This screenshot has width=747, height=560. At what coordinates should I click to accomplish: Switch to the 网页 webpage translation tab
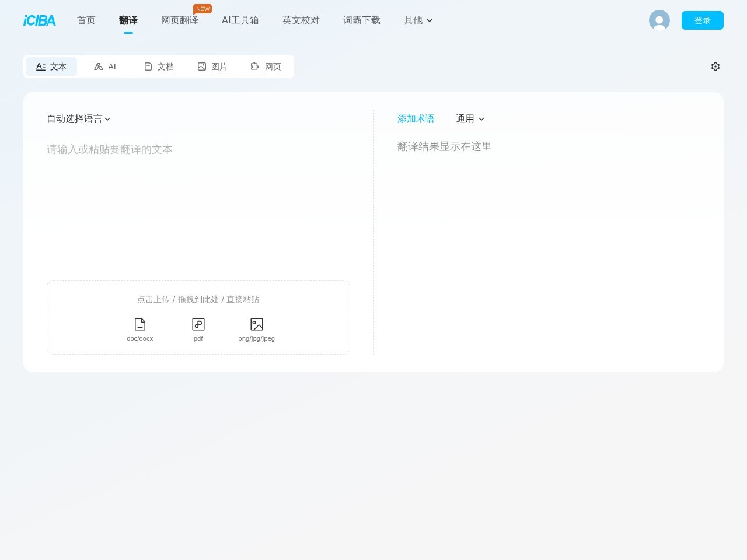click(266, 66)
